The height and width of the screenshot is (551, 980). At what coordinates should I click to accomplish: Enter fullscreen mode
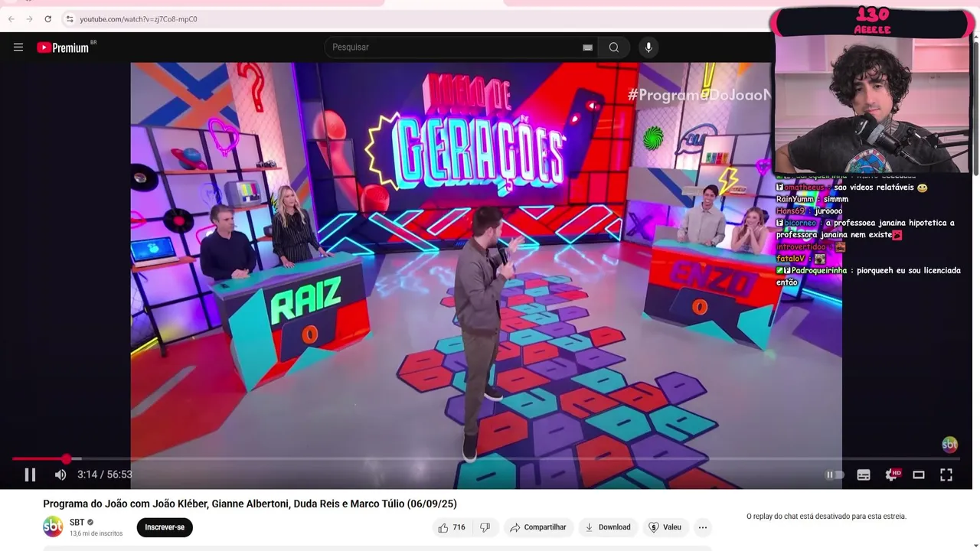pos(946,474)
